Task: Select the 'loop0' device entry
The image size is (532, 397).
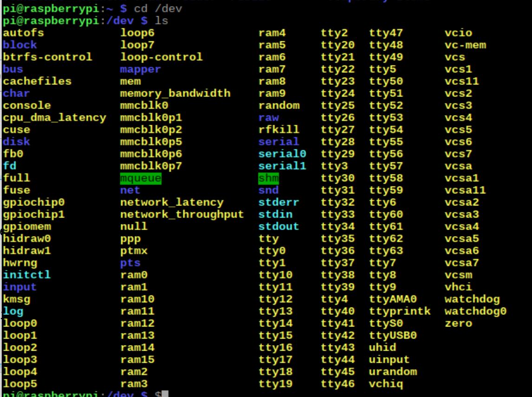Action: [19, 323]
